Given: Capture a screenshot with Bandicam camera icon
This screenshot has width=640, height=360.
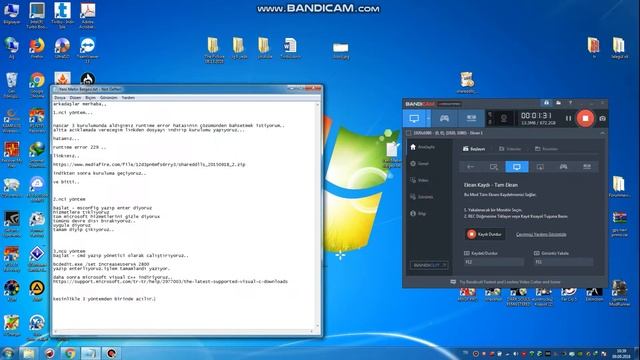Looking at the screenshot, I should [602, 119].
